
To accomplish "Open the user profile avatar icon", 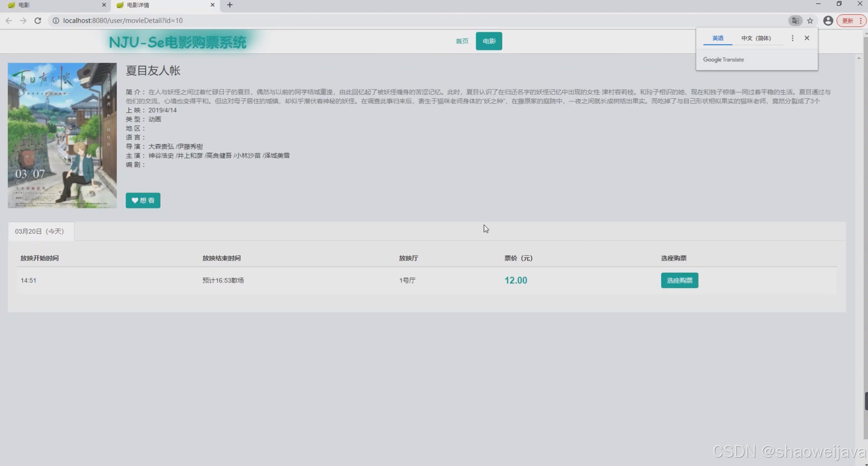I will pos(828,21).
